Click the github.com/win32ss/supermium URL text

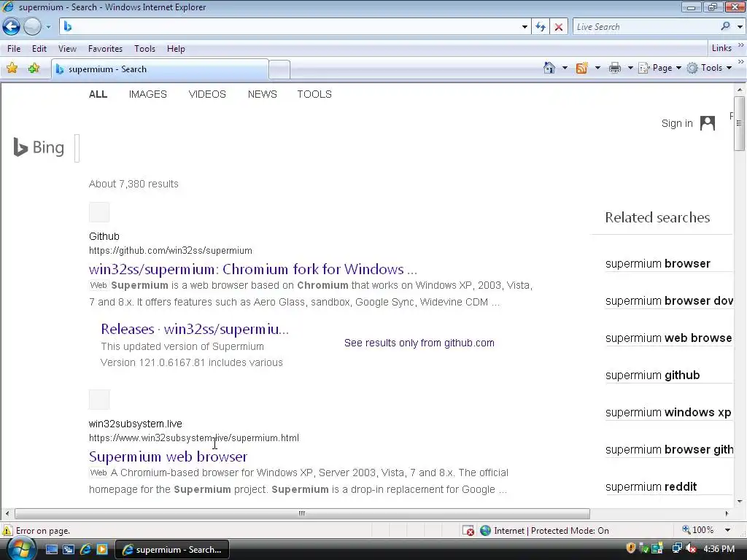[x=171, y=251]
